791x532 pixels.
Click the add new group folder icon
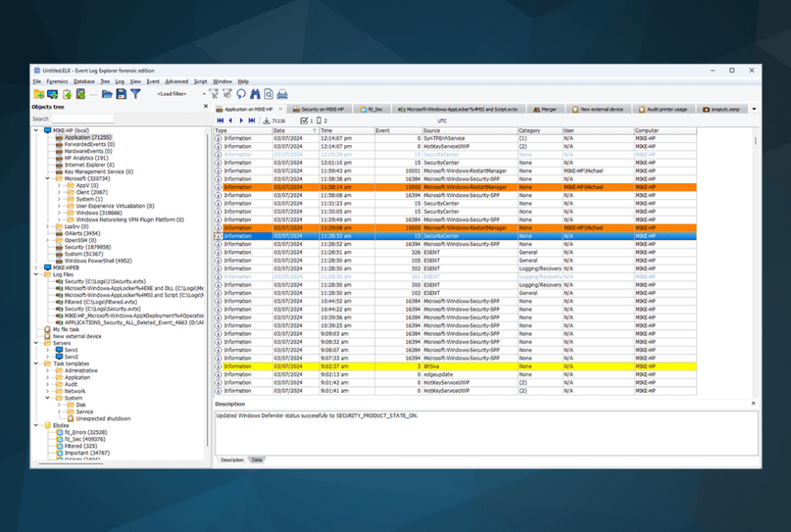(x=39, y=93)
